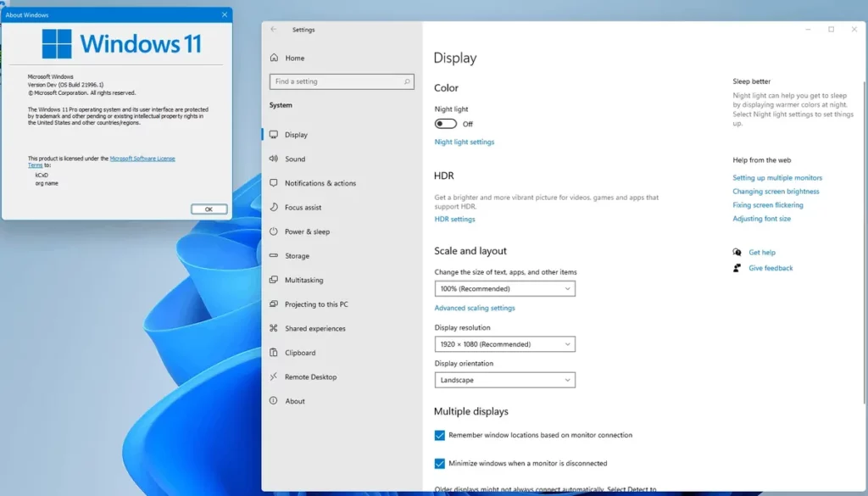Toggle Night light off switch

pyautogui.click(x=446, y=123)
